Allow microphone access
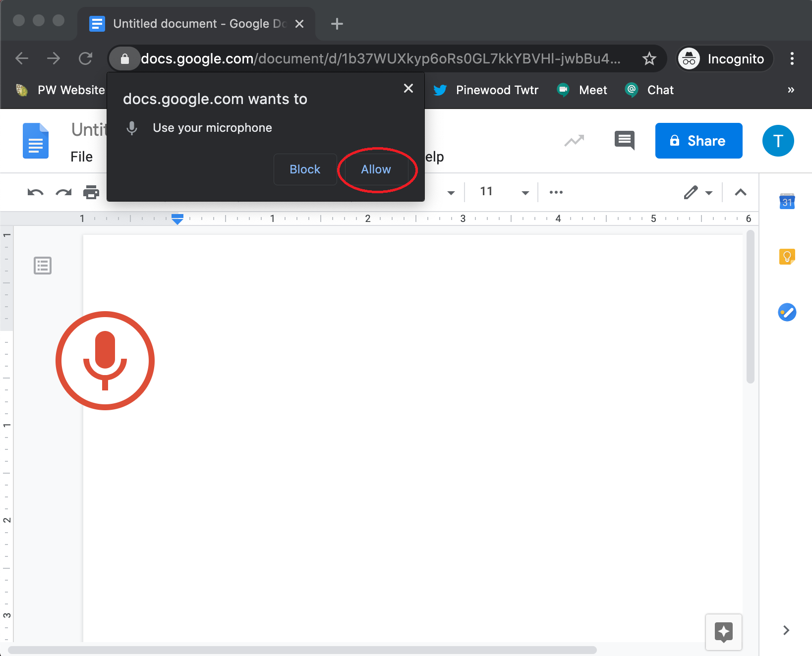Viewport: 812px width, 656px height. point(375,169)
